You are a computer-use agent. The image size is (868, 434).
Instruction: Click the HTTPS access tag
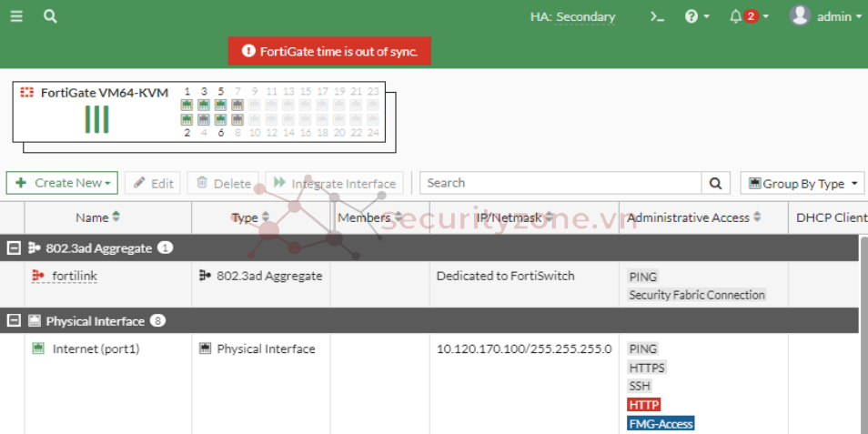[x=647, y=368]
